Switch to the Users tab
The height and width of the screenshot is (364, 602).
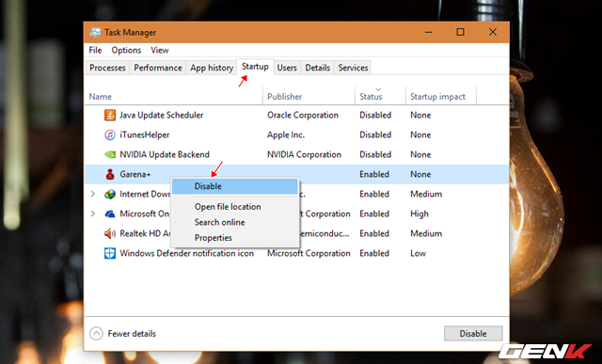[x=287, y=68]
